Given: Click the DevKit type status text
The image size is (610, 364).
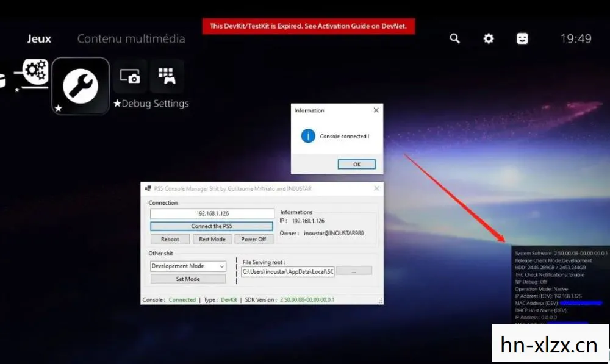Looking at the screenshot, I should coord(229,300).
